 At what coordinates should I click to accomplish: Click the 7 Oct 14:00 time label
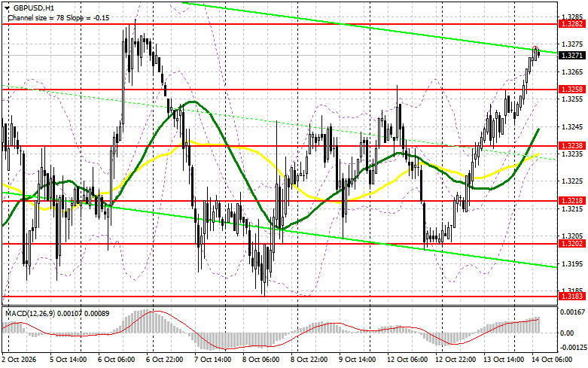[x=213, y=360]
